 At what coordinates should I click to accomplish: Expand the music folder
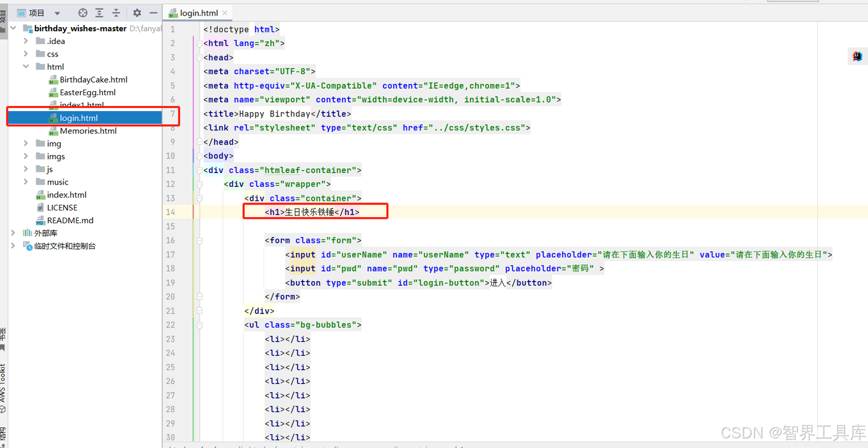tap(26, 181)
